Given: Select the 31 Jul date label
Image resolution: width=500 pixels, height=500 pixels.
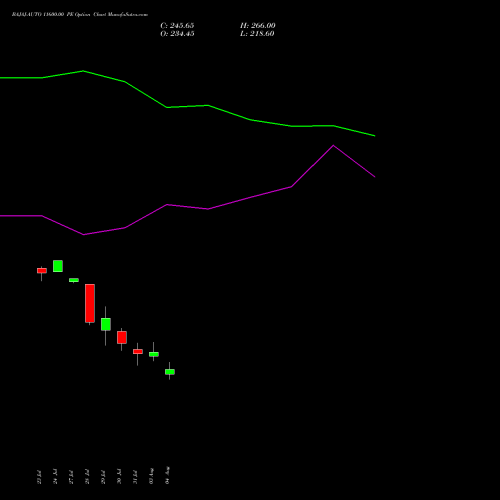Looking at the screenshot, I should pyautogui.click(x=135, y=477).
